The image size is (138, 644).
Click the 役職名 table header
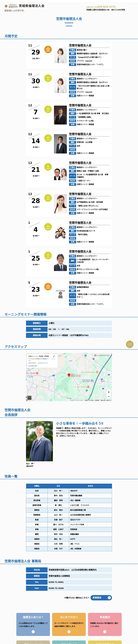(x=37, y=486)
